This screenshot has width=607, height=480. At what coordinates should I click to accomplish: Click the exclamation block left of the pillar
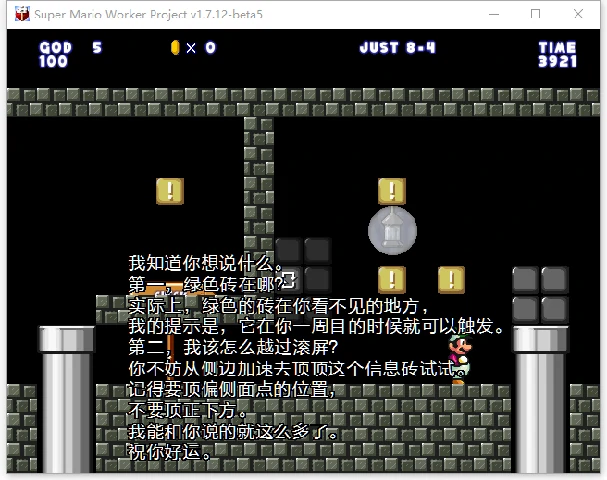170,191
